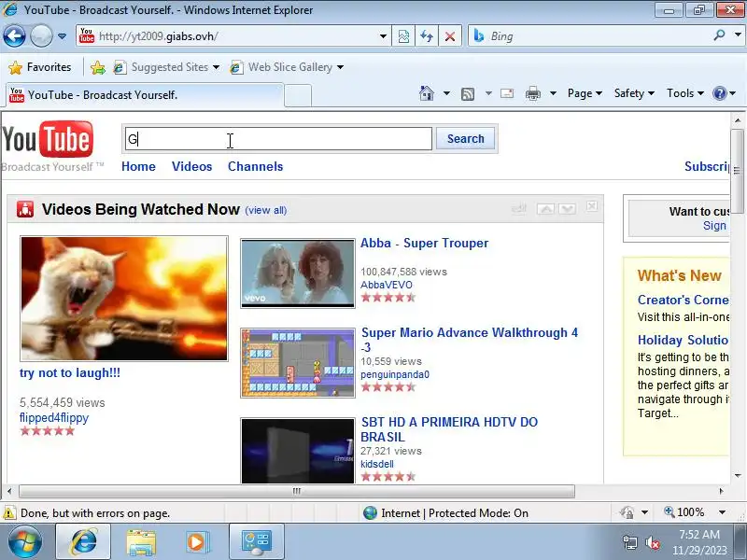Click the YouTube search text field
The height and width of the screenshot is (560, 747).
click(x=278, y=138)
